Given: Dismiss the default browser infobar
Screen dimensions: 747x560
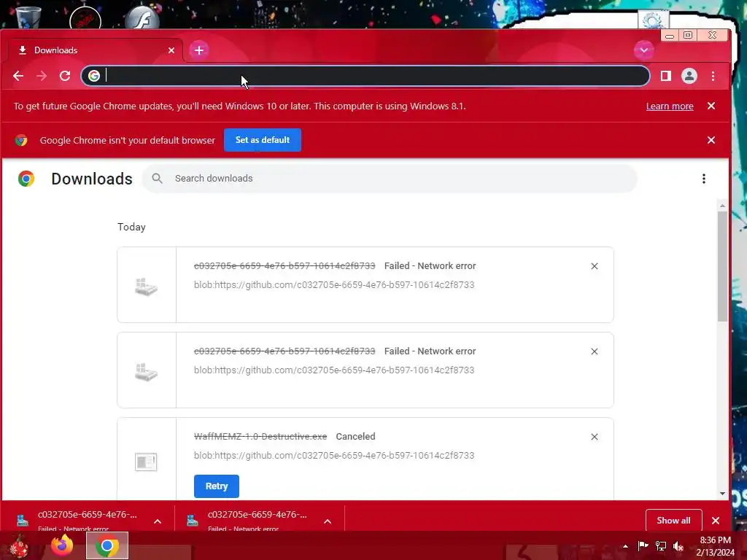Looking at the screenshot, I should click(711, 140).
